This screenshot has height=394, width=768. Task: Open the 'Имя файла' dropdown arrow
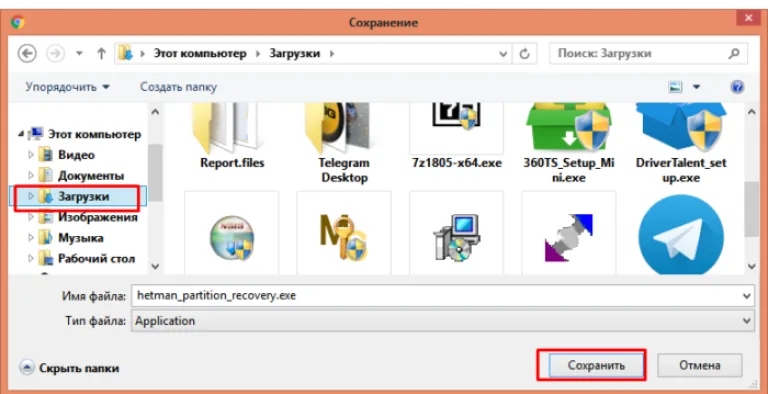click(746, 296)
